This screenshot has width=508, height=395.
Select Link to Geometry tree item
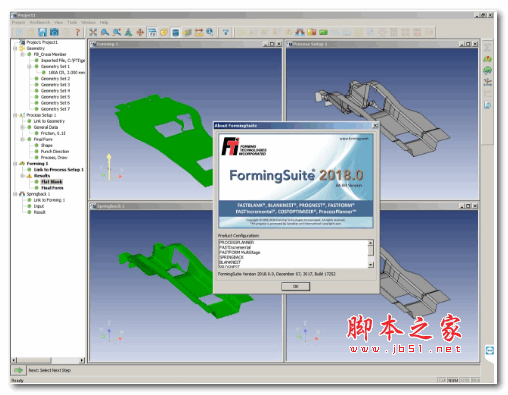49,121
